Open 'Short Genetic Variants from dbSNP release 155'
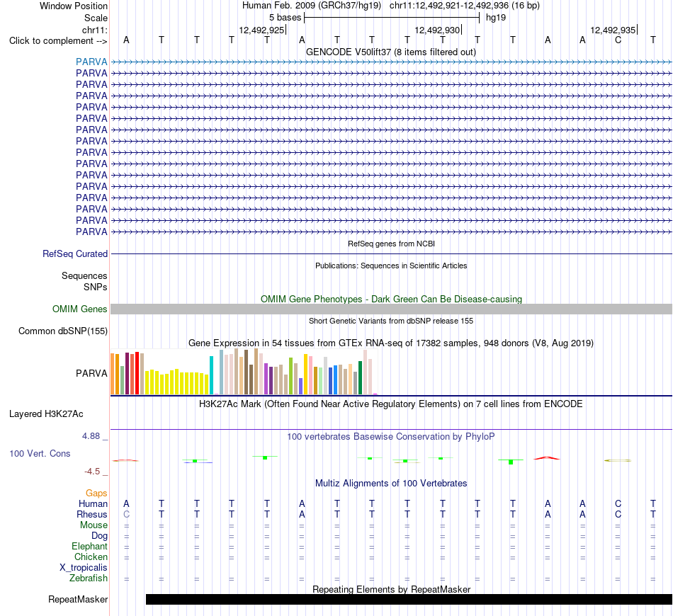The width and height of the screenshot is (673, 616). tap(391, 321)
